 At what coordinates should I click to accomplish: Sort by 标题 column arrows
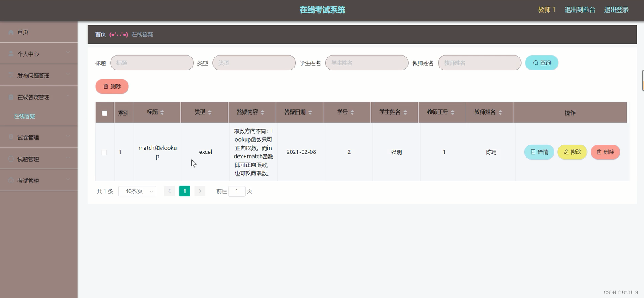pos(162,112)
